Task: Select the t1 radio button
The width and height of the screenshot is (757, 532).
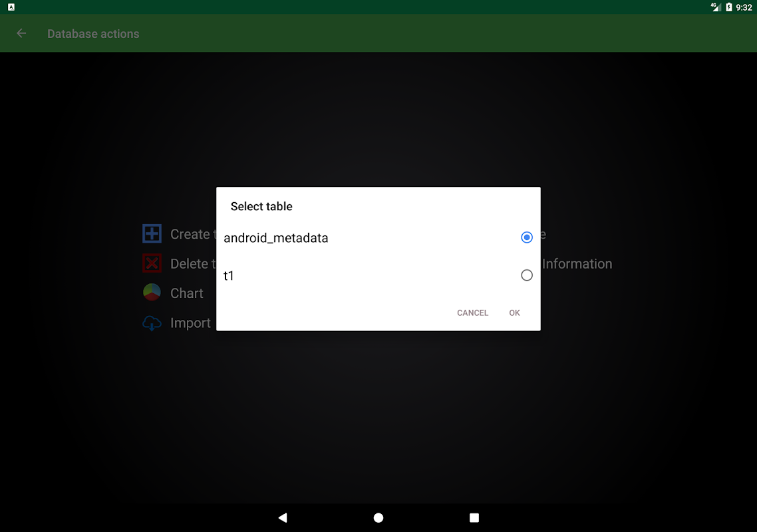Action: tap(526, 275)
